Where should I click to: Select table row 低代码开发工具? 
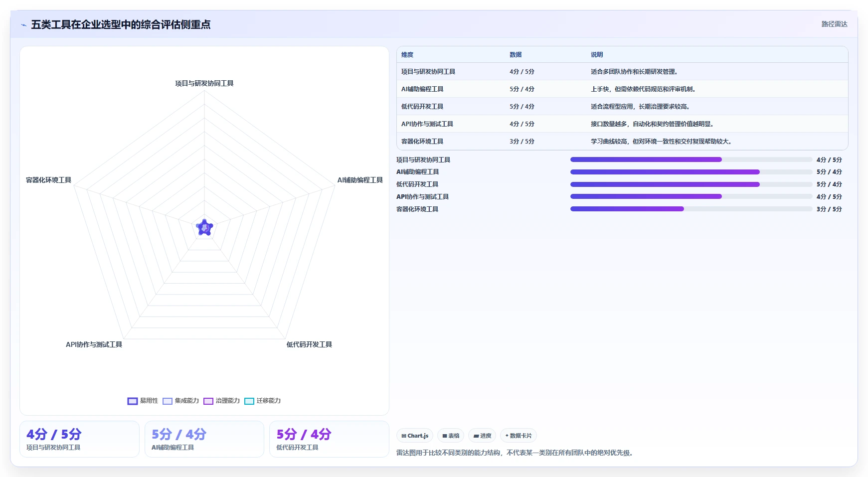click(622, 107)
